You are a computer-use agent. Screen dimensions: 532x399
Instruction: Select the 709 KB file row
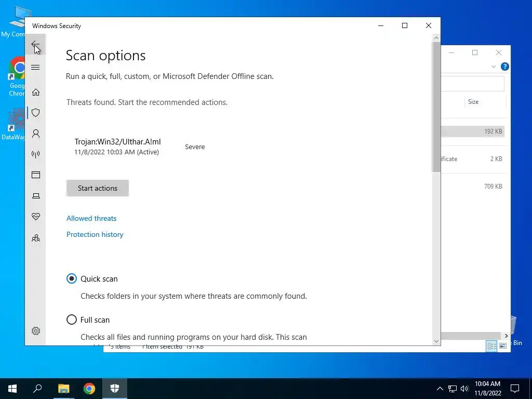coord(473,187)
